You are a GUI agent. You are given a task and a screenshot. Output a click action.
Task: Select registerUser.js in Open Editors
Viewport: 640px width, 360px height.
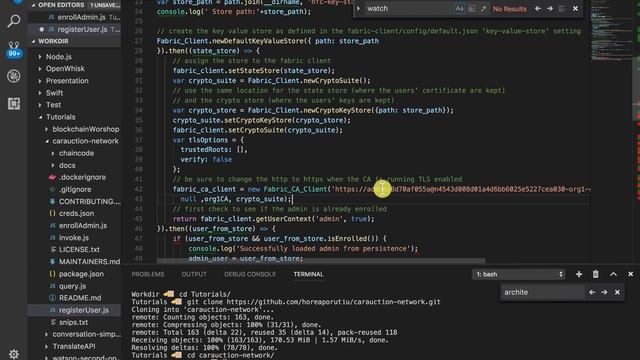(74, 29)
